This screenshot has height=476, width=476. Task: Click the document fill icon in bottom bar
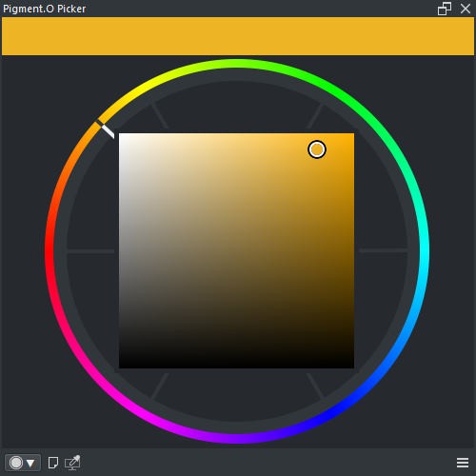coord(53,463)
